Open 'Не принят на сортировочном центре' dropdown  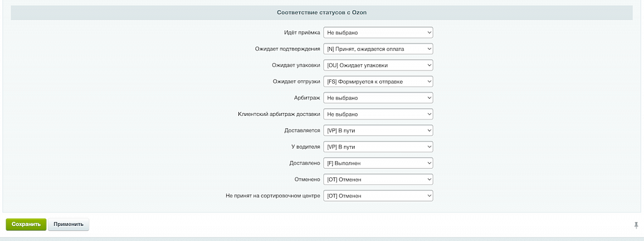tap(378, 196)
